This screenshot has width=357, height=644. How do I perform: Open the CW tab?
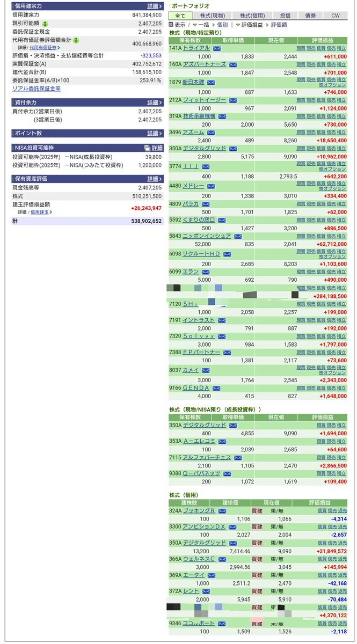(x=336, y=16)
